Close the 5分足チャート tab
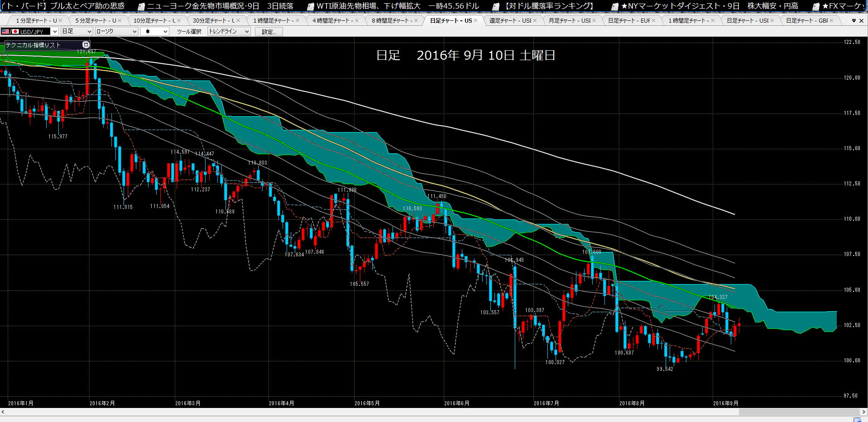Screen dimensions: 868x422 pos(120,20)
